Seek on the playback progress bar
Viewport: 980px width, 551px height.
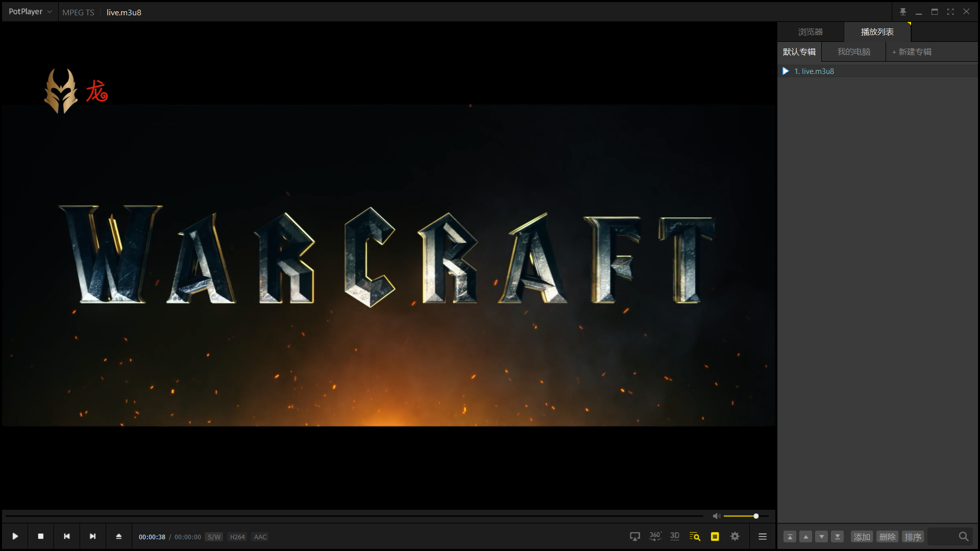(x=354, y=516)
